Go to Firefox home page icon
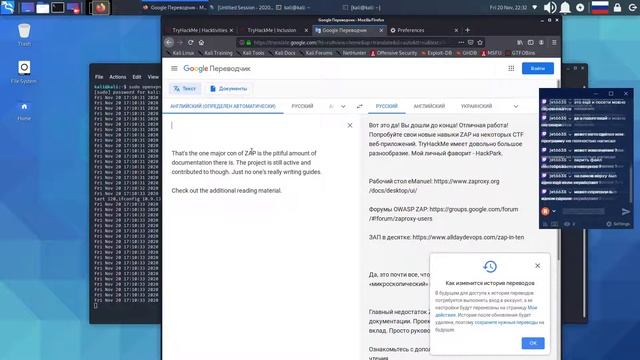Screen dimensions: 640x360 (201, 42)
